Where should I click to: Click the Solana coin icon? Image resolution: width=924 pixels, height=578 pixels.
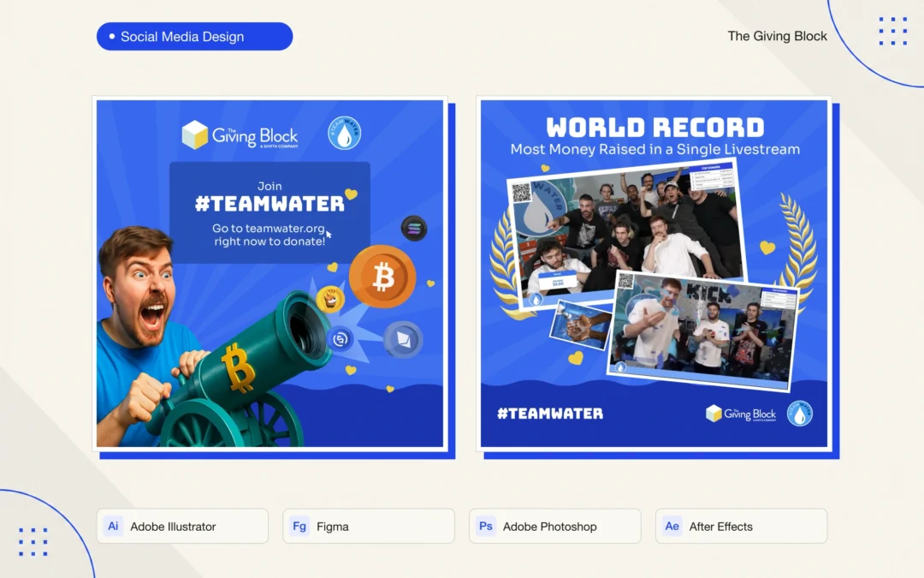(414, 229)
